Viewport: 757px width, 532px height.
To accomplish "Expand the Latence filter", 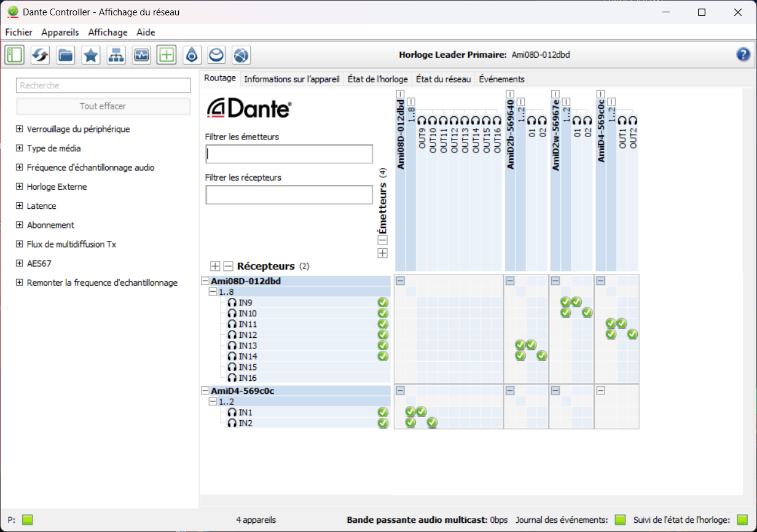I will point(20,206).
